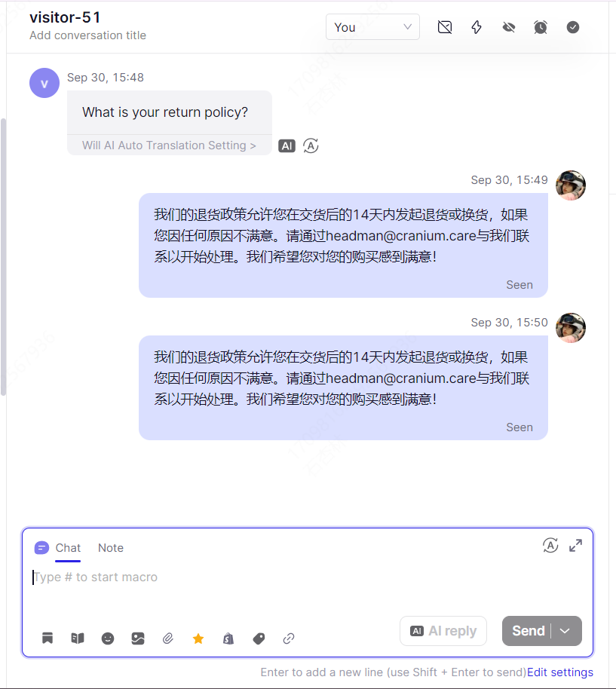Mark conversation resolved with checkmark icon
This screenshot has width=616, height=689.
pos(572,27)
